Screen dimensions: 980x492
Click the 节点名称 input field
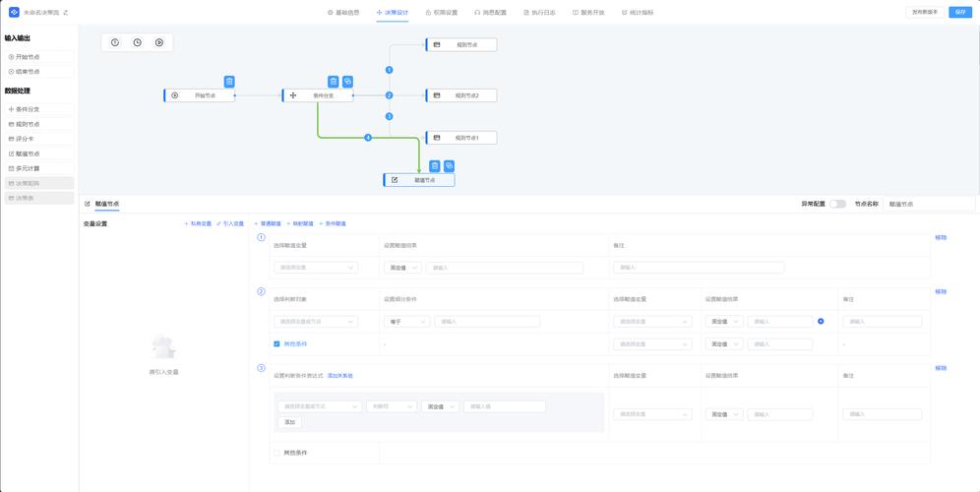pos(928,204)
